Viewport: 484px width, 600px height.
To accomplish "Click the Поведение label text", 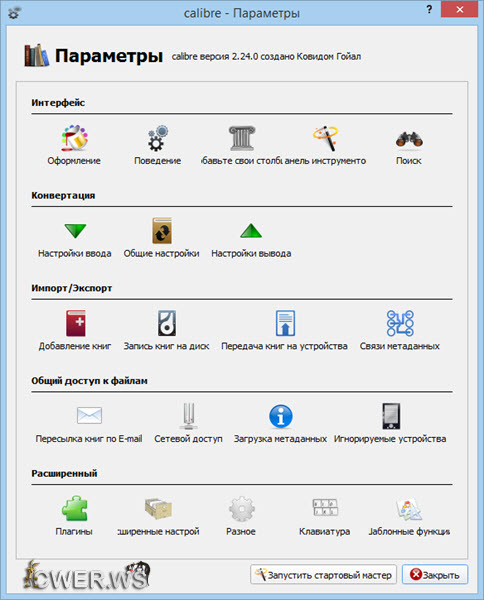I will point(157,161).
